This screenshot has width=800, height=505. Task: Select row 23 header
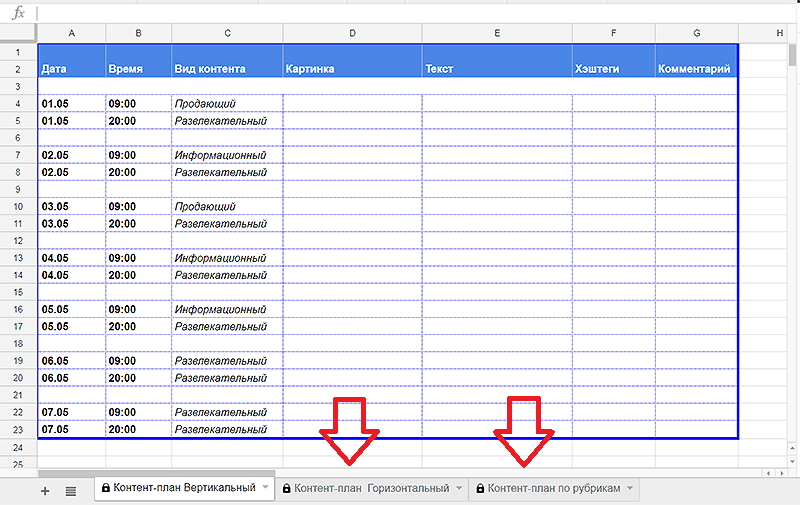[18, 430]
